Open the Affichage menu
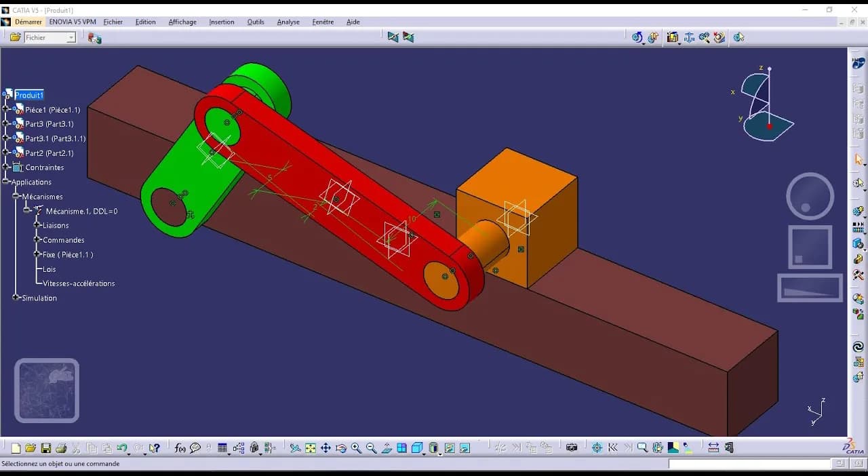This screenshot has height=476, width=868. click(182, 22)
